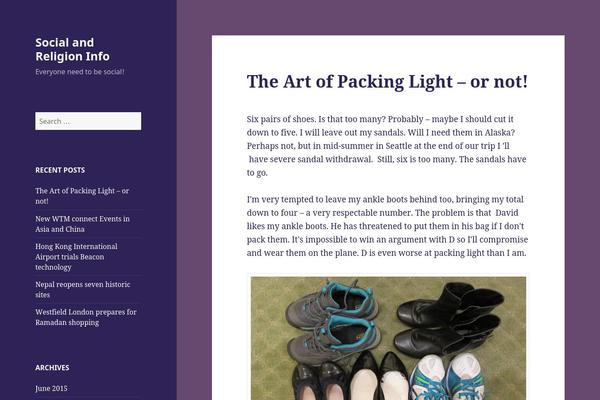This screenshot has width=600, height=400.
Task: Click the black ankle boots in photo
Action: click(x=450, y=320)
